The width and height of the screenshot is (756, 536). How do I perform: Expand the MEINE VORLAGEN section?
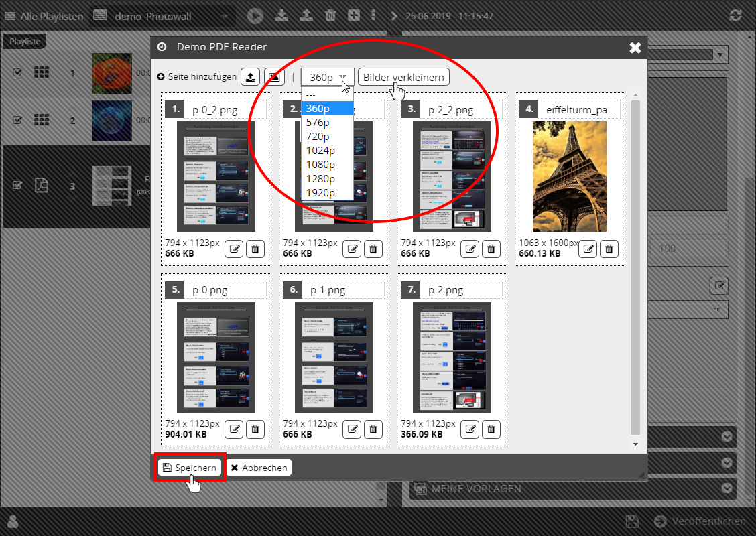[728, 488]
